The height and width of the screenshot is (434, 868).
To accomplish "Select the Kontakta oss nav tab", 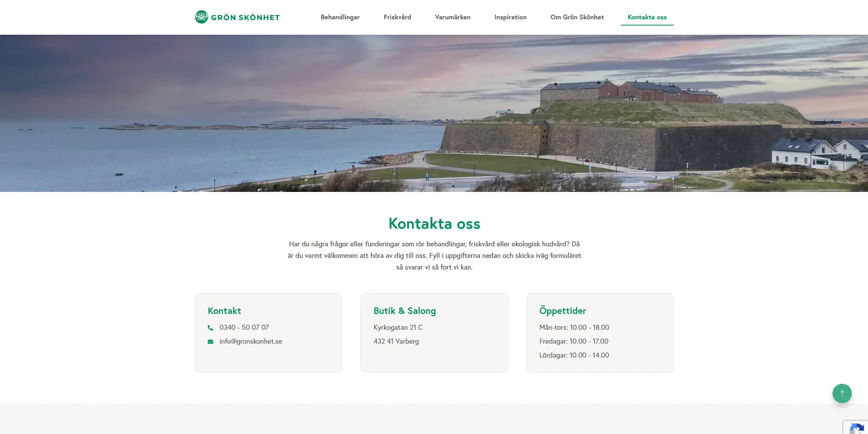I will (x=647, y=17).
